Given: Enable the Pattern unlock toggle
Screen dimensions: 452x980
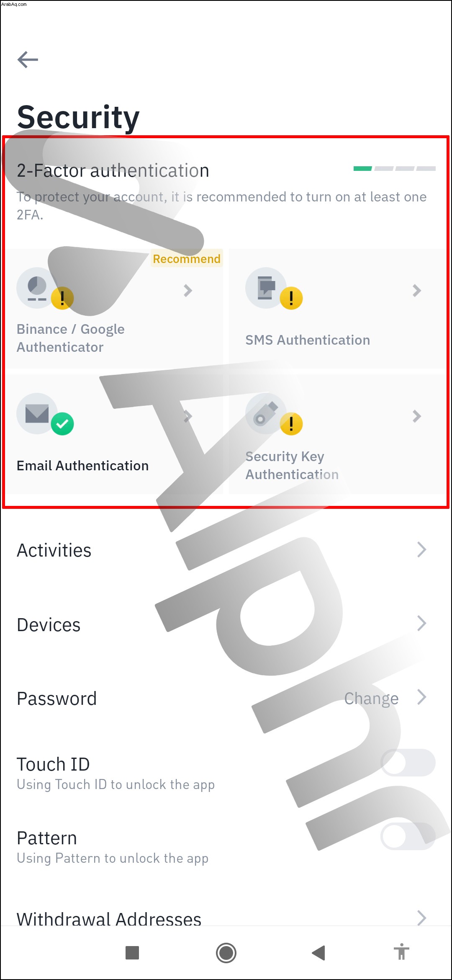Looking at the screenshot, I should tap(408, 836).
